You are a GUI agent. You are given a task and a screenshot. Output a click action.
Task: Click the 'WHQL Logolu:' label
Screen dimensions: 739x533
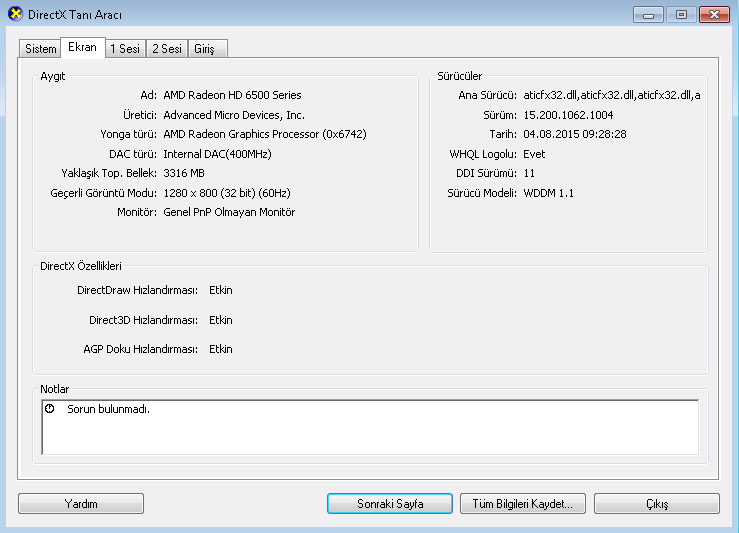tap(483, 154)
